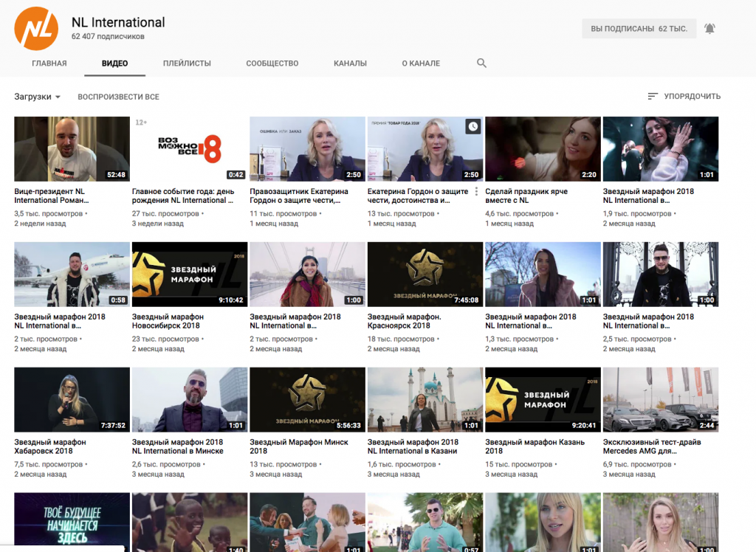This screenshot has width=756, height=552.
Task: Click Главное событие года video title
Action: [183, 196]
